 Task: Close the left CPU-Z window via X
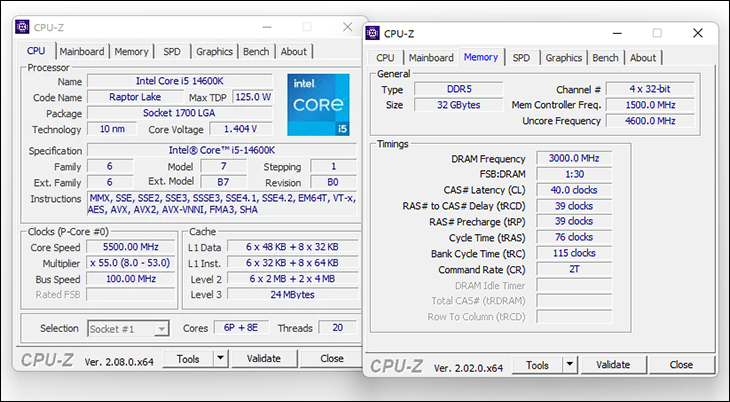click(x=347, y=27)
